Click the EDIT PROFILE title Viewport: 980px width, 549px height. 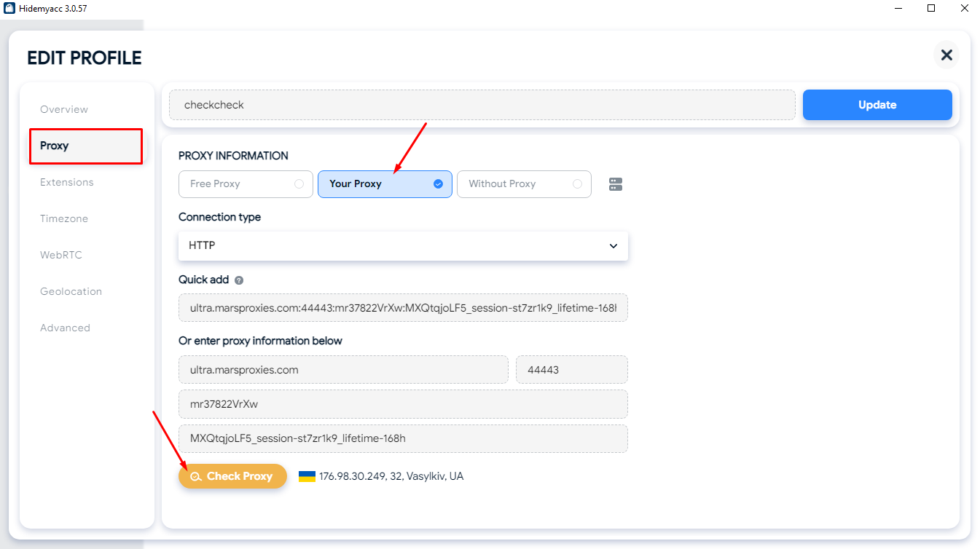pos(85,58)
